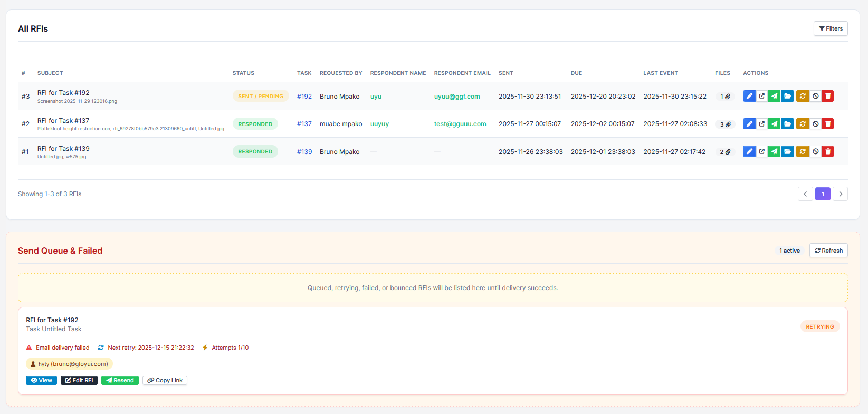This screenshot has width=868, height=414.
Task: Delete RFI for Task #139 with trash icon
Action: point(828,151)
